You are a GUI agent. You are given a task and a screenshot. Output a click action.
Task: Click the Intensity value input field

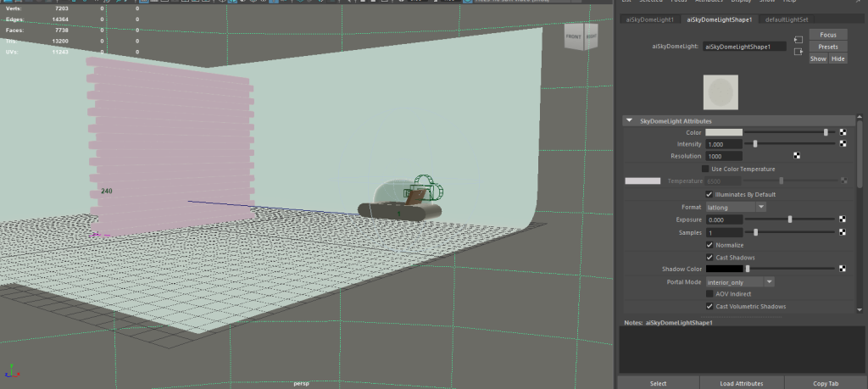pos(724,144)
